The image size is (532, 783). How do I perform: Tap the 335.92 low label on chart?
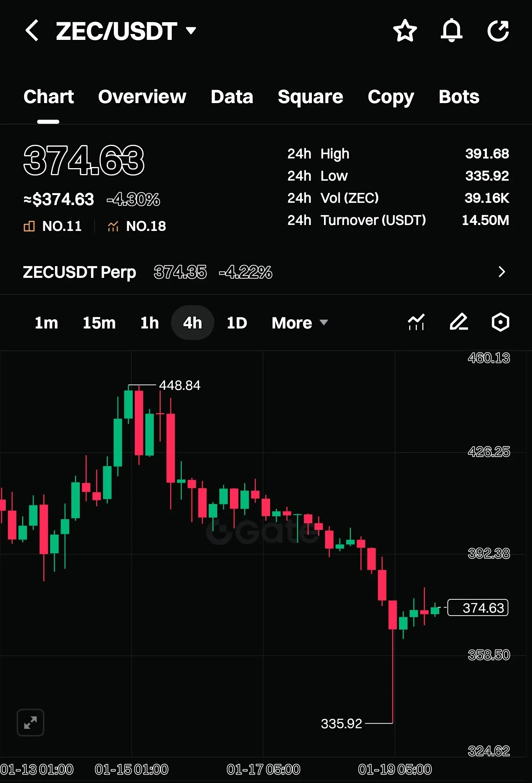(x=341, y=724)
